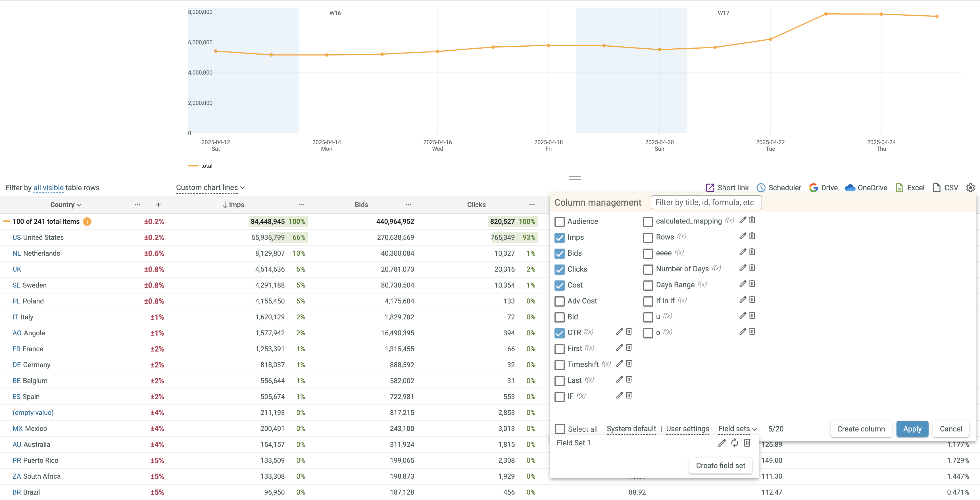Refresh Field Set 1 with reload icon
The height and width of the screenshot is (500, 980).
735,443
